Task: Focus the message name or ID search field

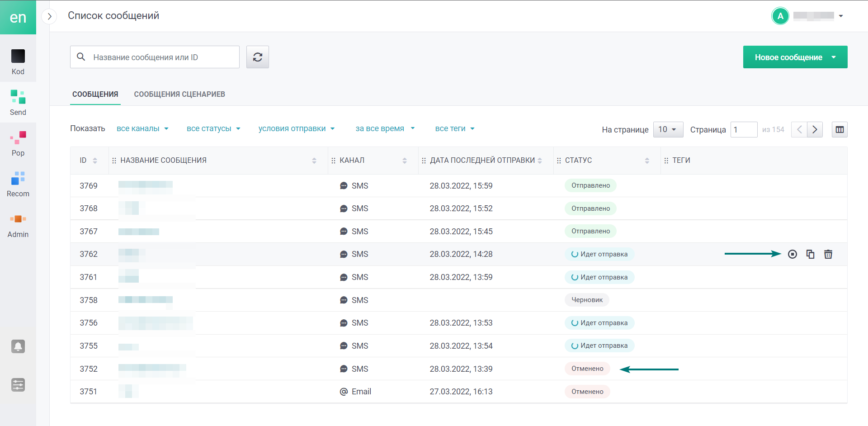Action: 155,57
